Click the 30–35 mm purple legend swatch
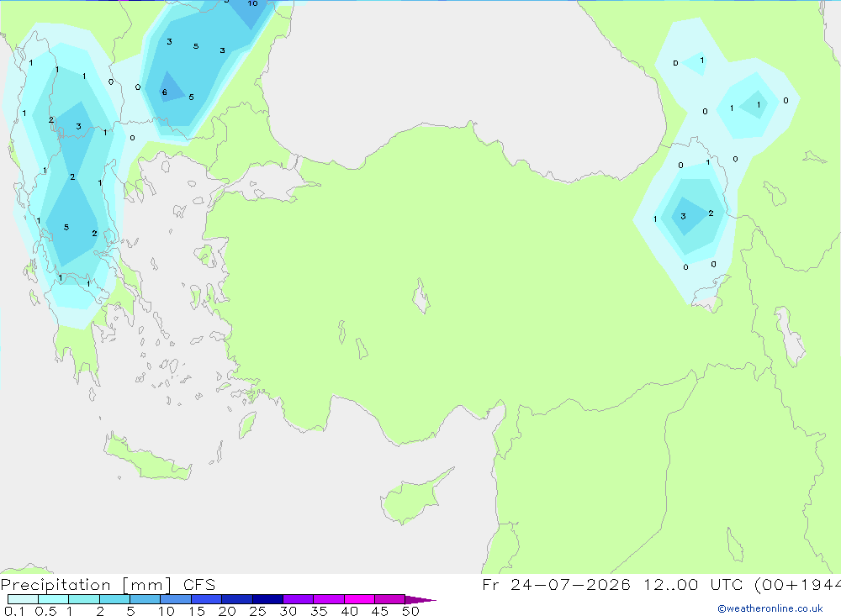The image size is (841, 616). pos(298,599)
